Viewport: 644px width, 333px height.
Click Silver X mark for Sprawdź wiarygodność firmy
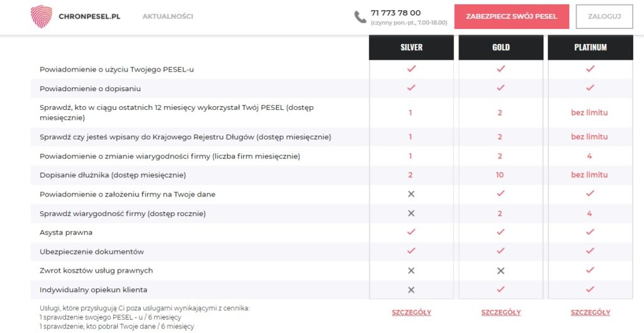[411, 213]
